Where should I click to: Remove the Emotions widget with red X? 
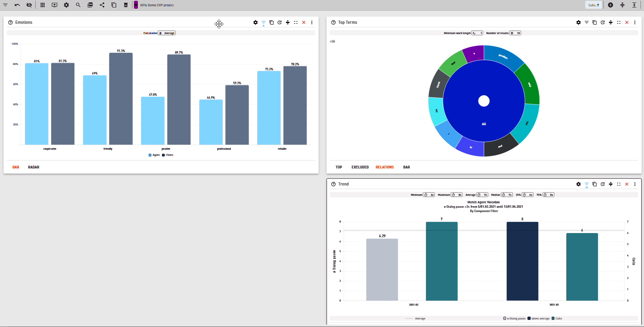click(304, 23)
